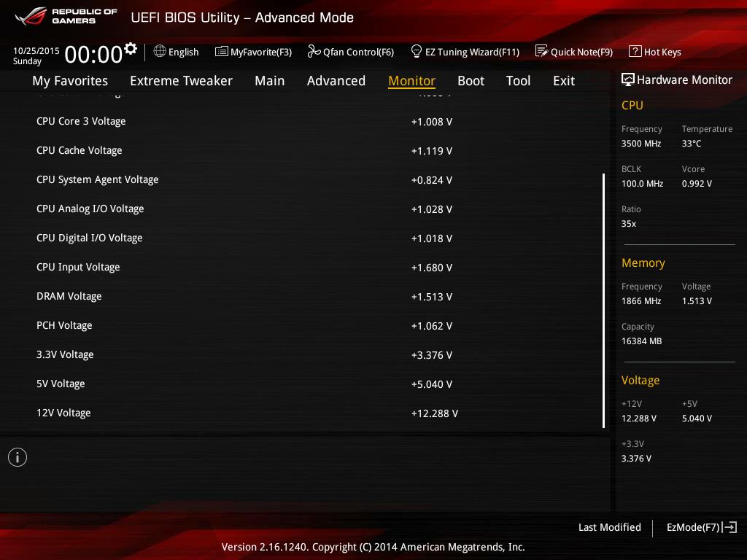Click the 00:00 clock display
Screen dimensions: 747x560
[93, 54]
